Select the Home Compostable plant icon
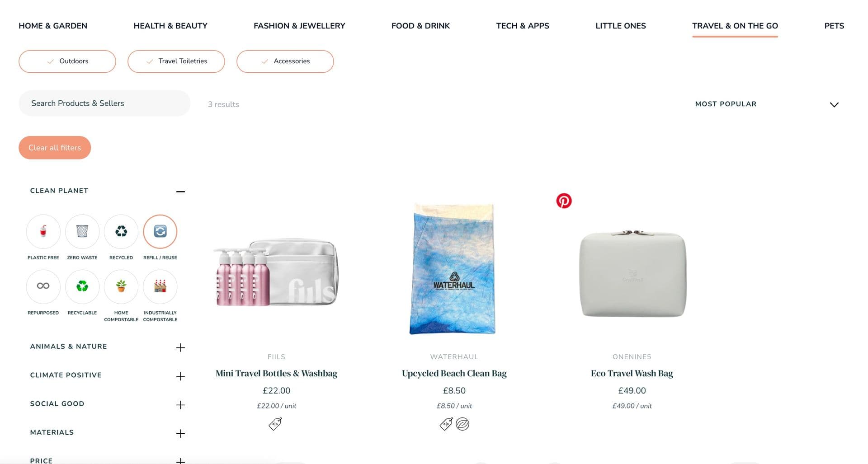The height and width of the screenshot is (464, 868). point(121,286)
